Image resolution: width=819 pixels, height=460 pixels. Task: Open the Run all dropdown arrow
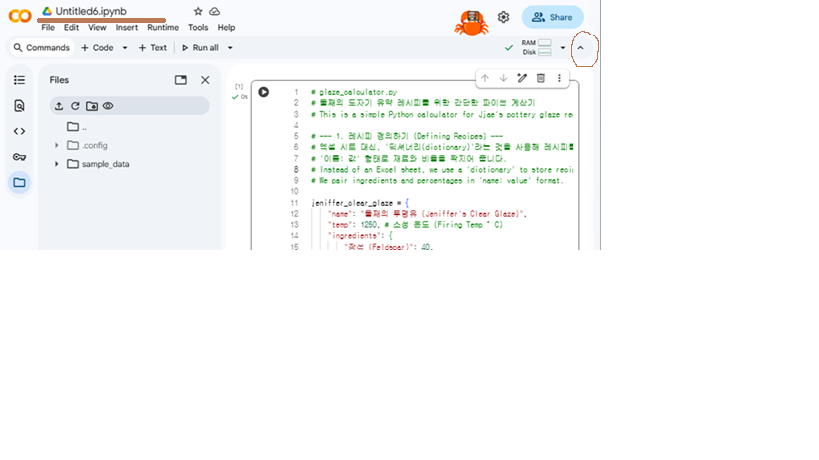pos(230,48)
